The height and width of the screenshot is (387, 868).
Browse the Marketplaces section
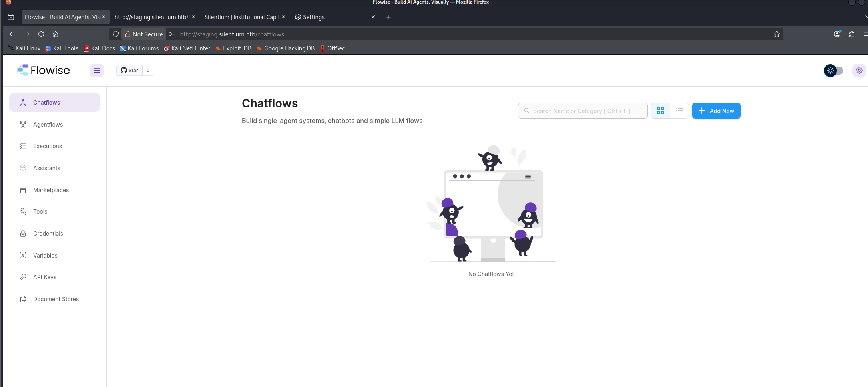(x=54, y=190)
